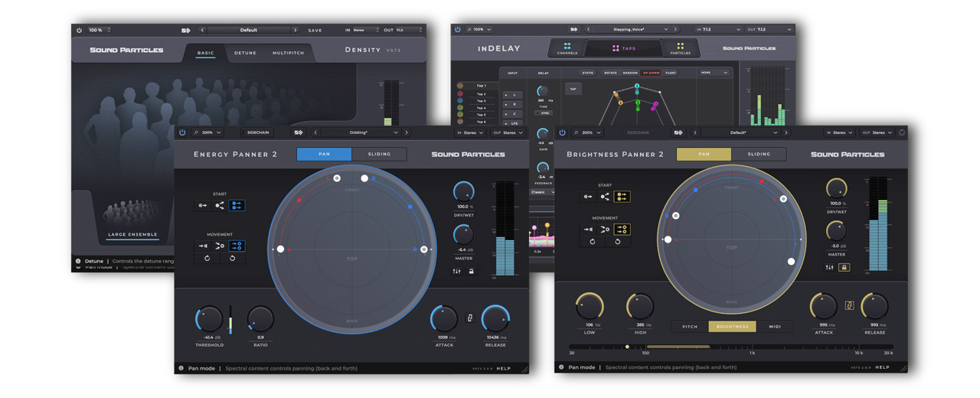Select first Start mode icon in Energy Panner

pyautogui.click(x=203, y=205)
